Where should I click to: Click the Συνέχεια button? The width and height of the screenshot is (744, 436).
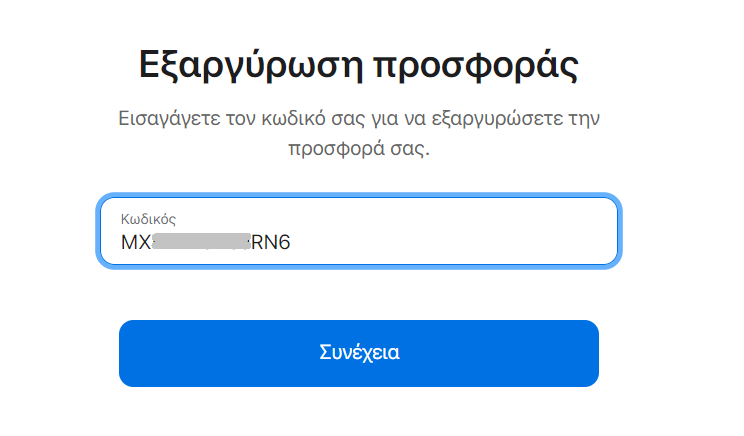359,353
